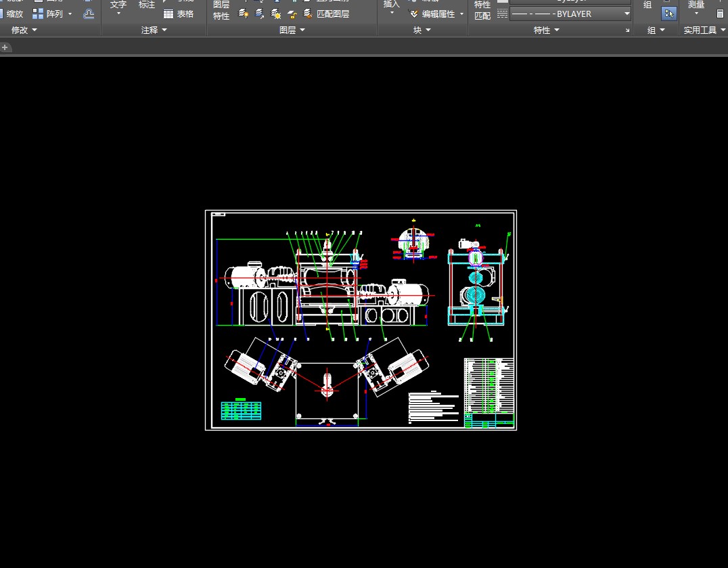
Task: Select the Scale (缩放) tool
Action: [x=11, y=14]
